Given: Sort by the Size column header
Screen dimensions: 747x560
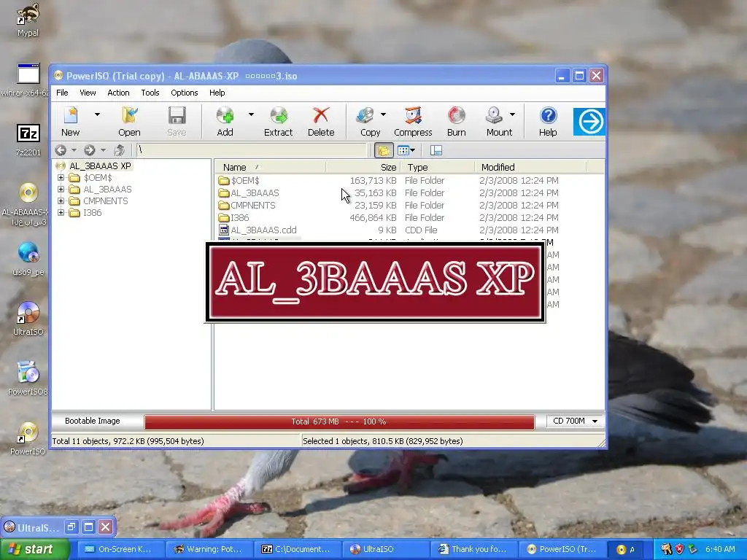Looking at the screenshot, I should (x=363, y=167).
